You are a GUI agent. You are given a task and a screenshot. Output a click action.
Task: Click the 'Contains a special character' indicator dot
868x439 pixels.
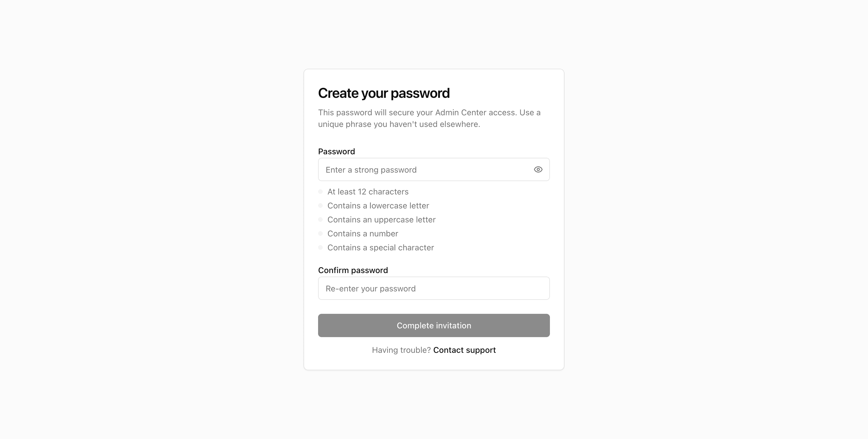pos(320,247)
